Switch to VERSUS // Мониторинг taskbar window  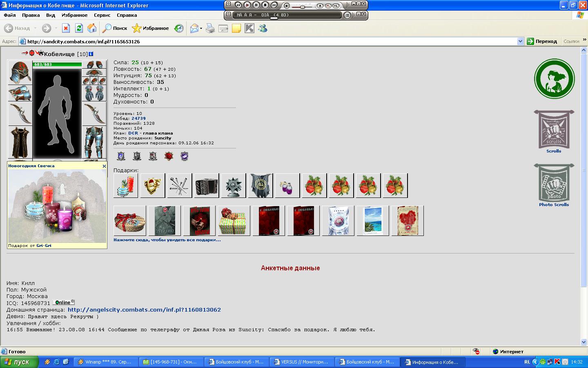click(301, 362)
